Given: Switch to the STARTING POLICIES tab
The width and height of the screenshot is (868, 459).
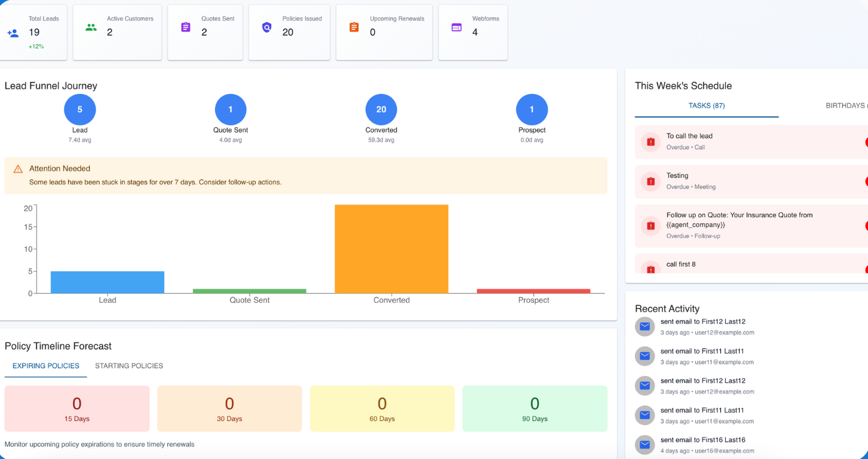Looking at the screenshot, I should (129, 366).
